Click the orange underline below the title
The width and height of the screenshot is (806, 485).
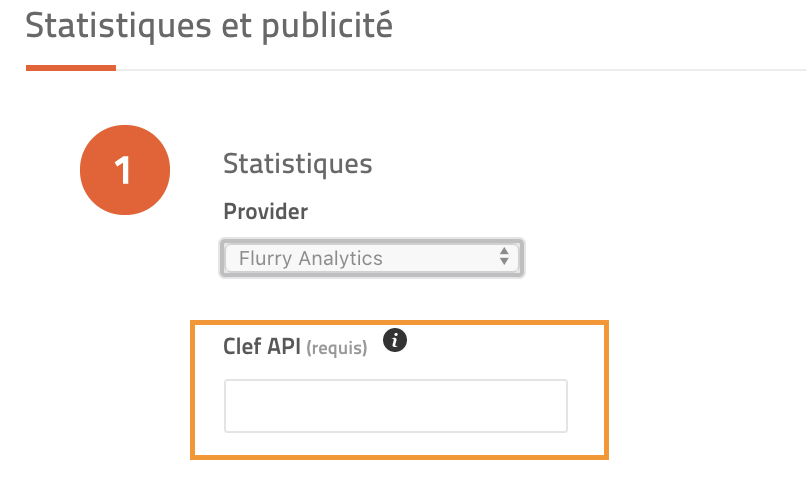coord(71,68)
